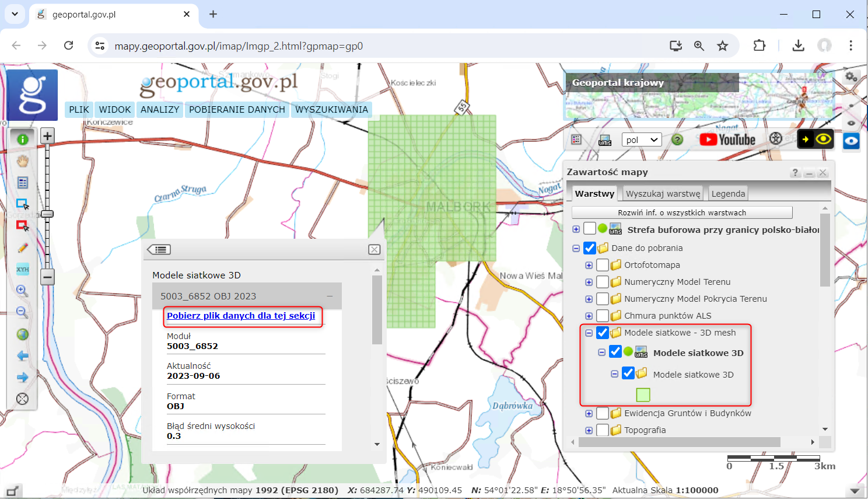
Task: Open the green help question mark
Action: click(x=677, y=139)
